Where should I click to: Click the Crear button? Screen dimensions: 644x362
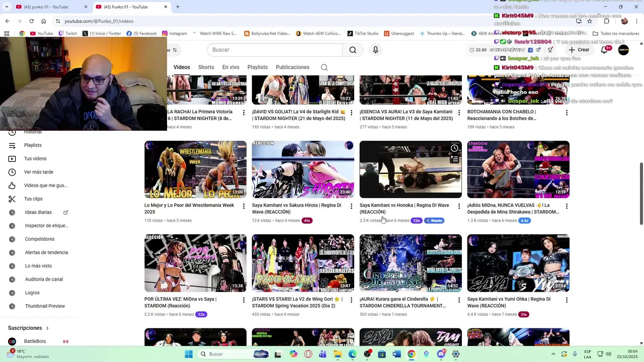(x=579, y=50)
